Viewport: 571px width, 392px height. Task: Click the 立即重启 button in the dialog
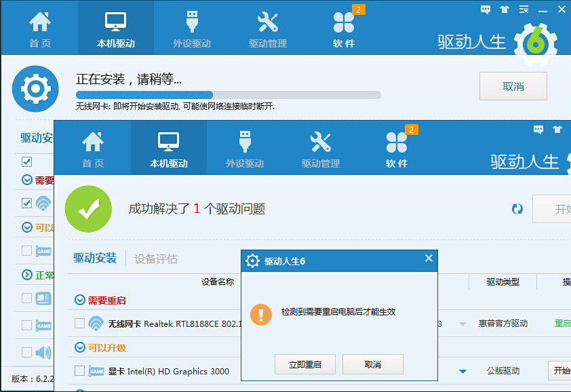[x=304, y=364]
